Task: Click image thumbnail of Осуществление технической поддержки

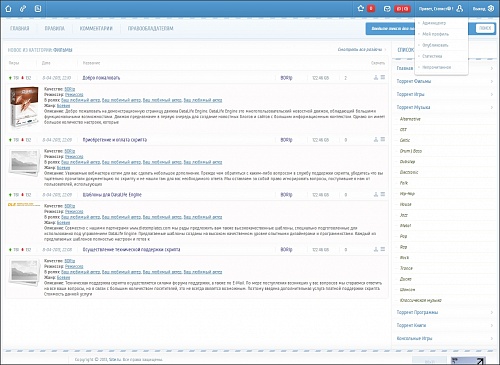Action: tap(24, 272)
